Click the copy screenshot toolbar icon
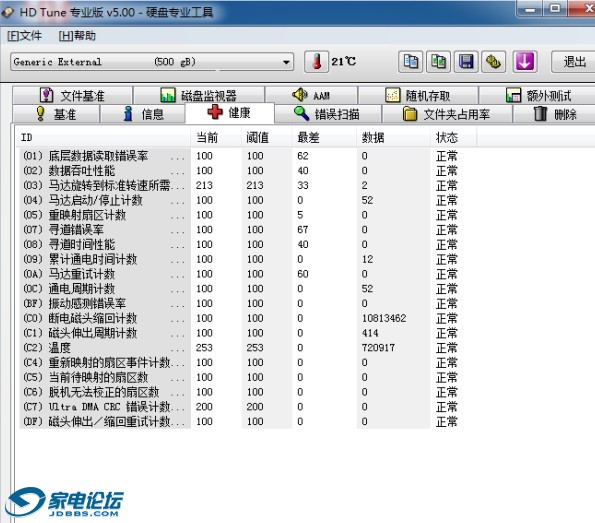Viewport: 595px width, 523px height. [x=438, y=61]
